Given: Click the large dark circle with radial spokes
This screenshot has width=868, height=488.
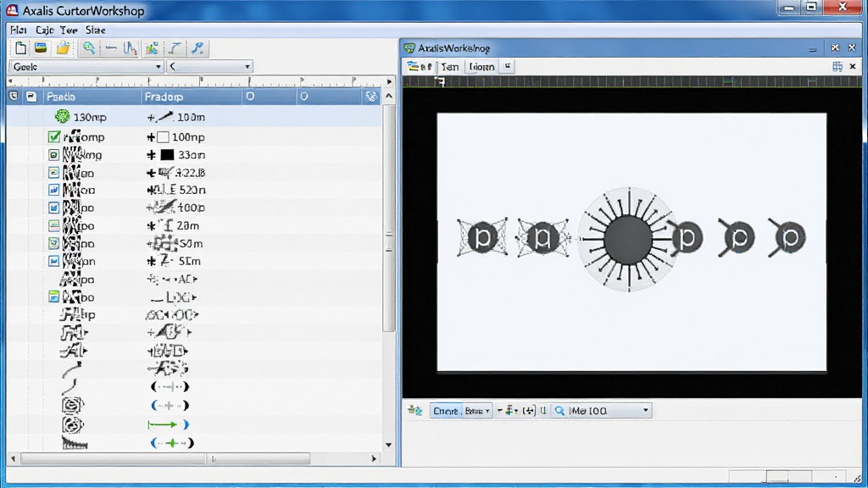Looking at the screenshot, I should coord(628,240).
